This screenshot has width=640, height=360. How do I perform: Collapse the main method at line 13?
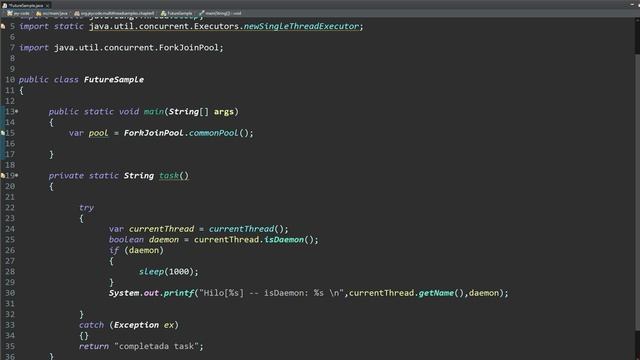(x=17, y=111)
